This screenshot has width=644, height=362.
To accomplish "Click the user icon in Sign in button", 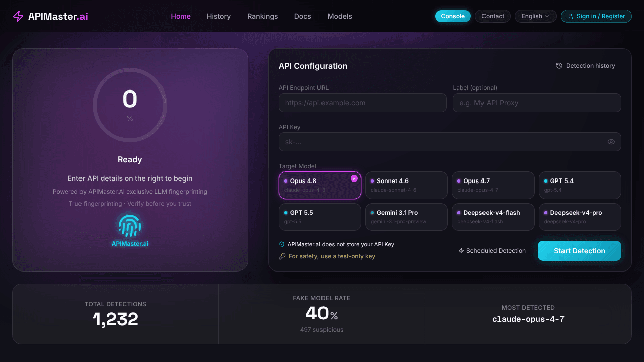I will [x=571, y=16].
